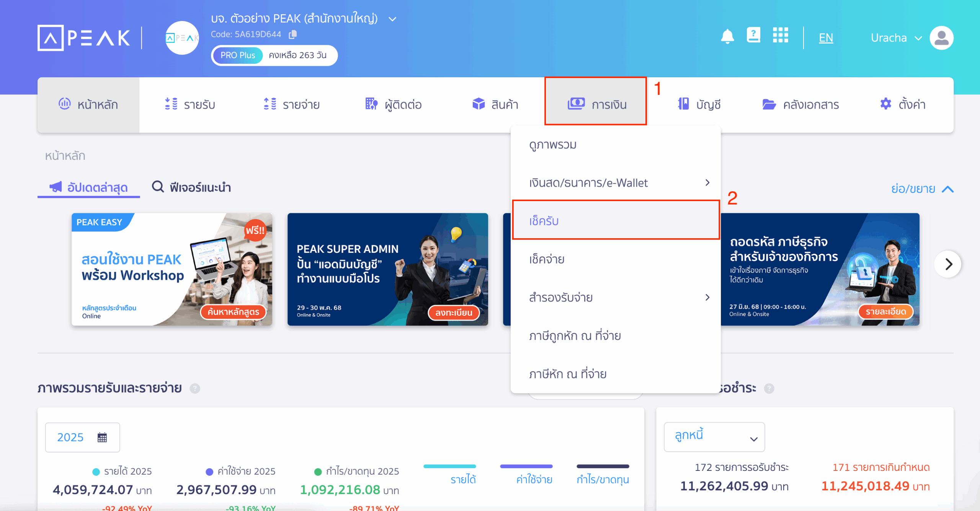Image resolution: width=980 pixels, height=511 pixels.
Task: Click the ผู้ติดต่อ contacts icon
Action: [371, 104]
